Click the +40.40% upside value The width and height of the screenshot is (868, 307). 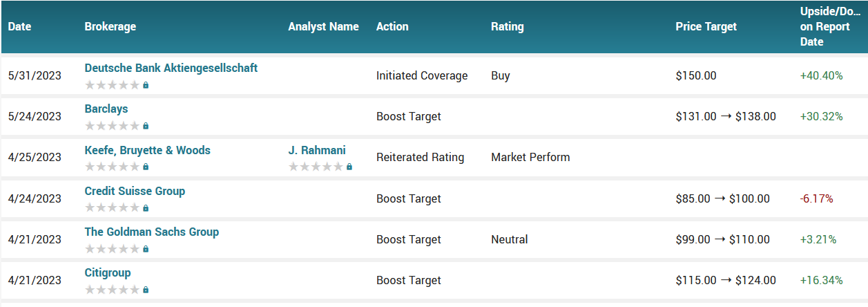822,75
